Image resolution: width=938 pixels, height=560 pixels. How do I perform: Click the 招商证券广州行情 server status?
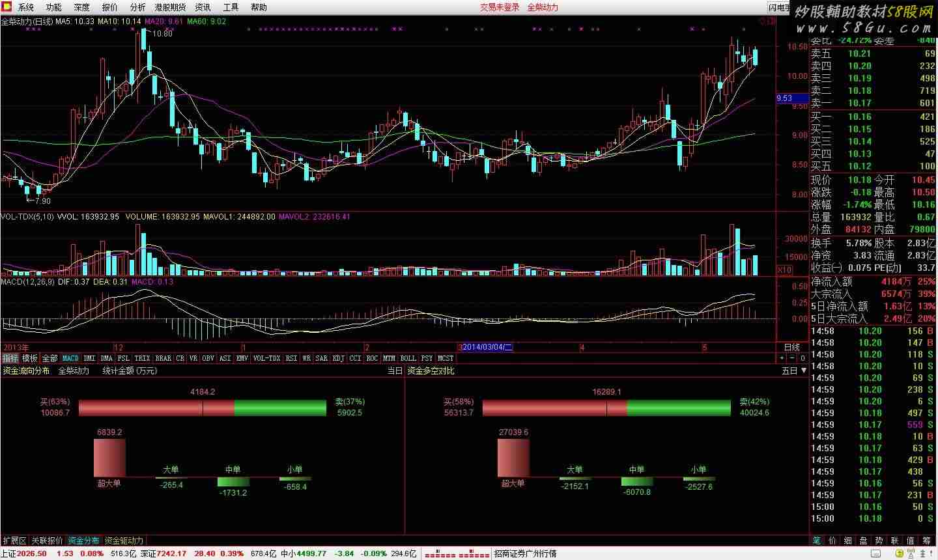coord(525,553)
